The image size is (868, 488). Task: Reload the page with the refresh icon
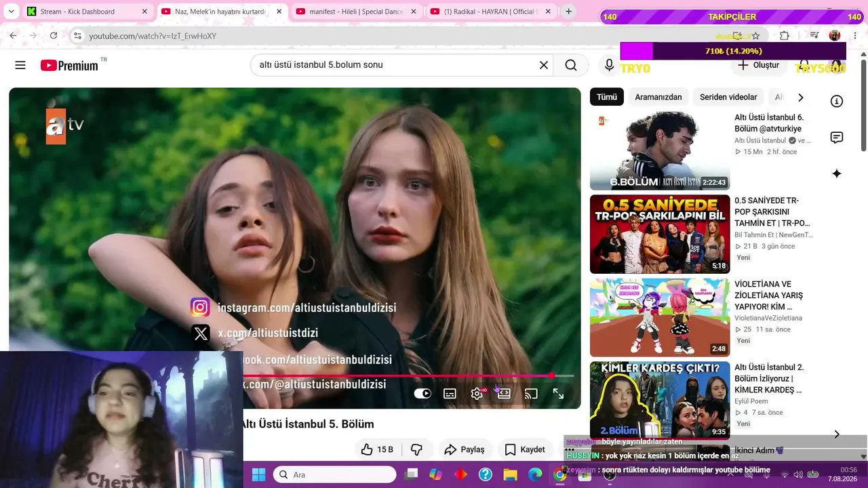point(54,36)
